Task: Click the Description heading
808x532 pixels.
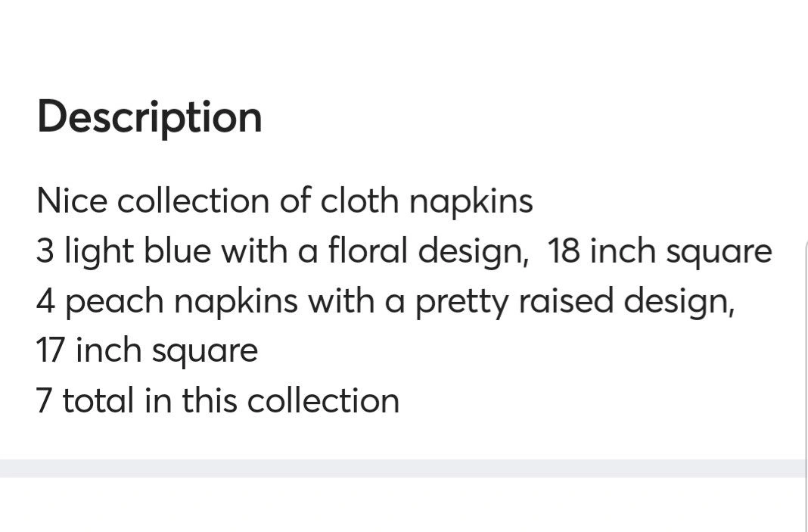Action: 149,117
